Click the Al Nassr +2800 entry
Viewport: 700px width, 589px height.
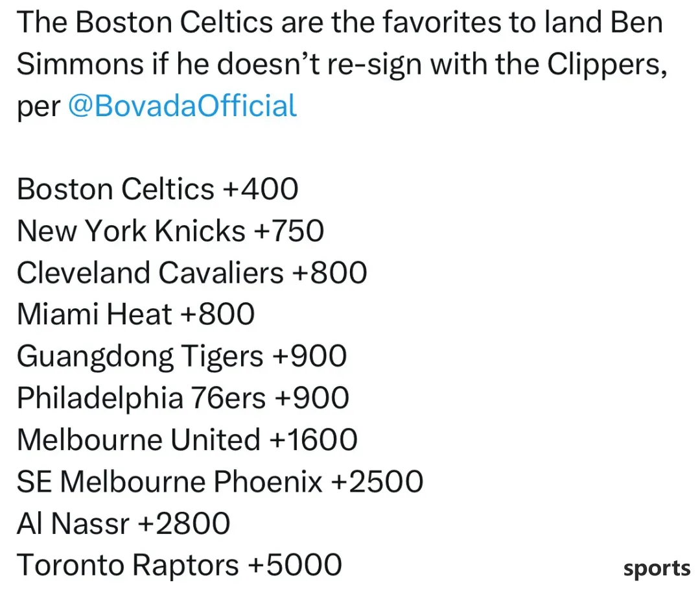[124, 523]
